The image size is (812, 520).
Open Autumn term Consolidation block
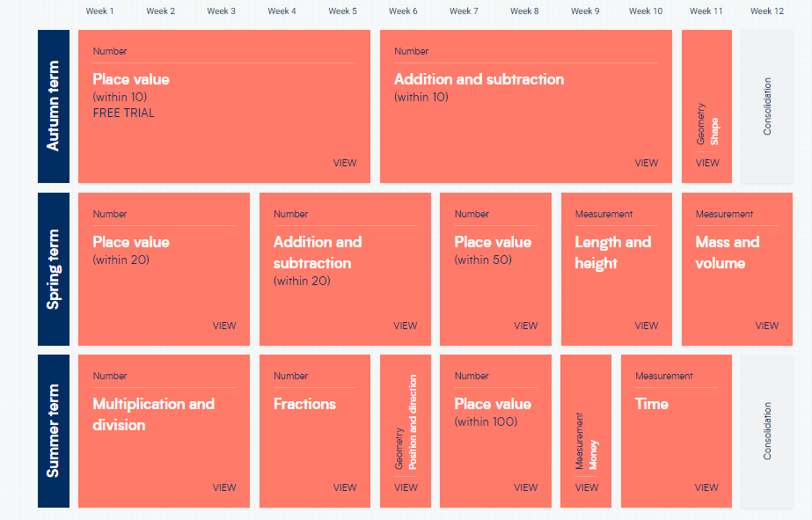(x=767, y=106)
